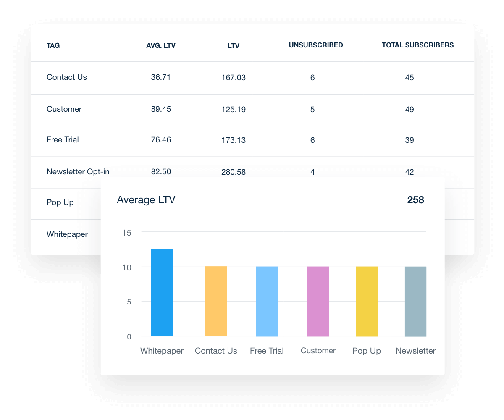Click the unsubscribed count 6 for Contact Us
504x420 pixels.
tap(312, 77)
